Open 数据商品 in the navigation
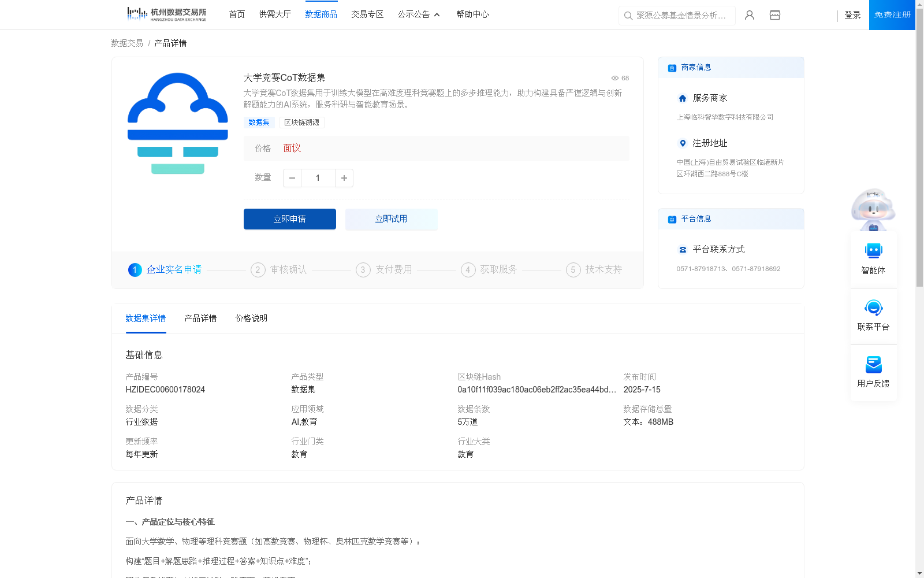924x578 pixels. (321, 14)
